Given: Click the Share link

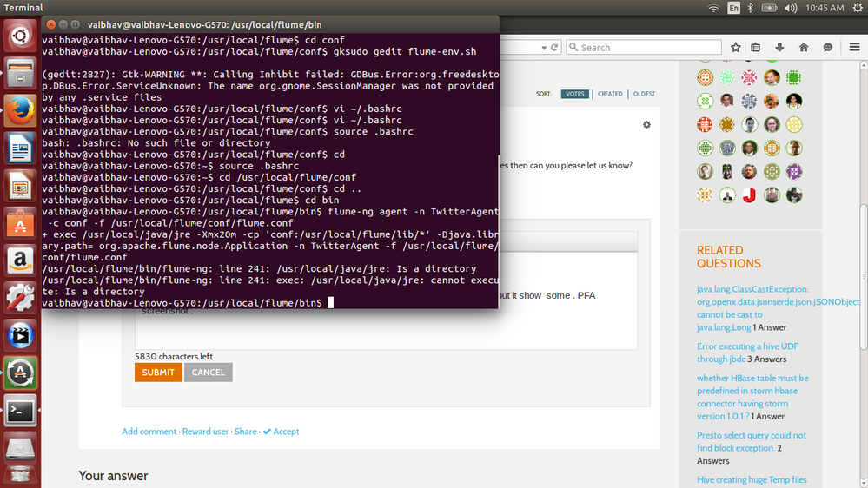Looking at the screenshot, I should tap(245, 432).
